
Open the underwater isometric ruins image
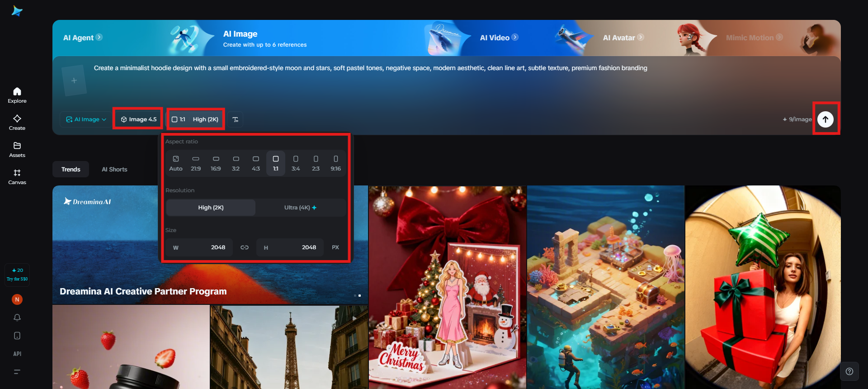(606, 287)
